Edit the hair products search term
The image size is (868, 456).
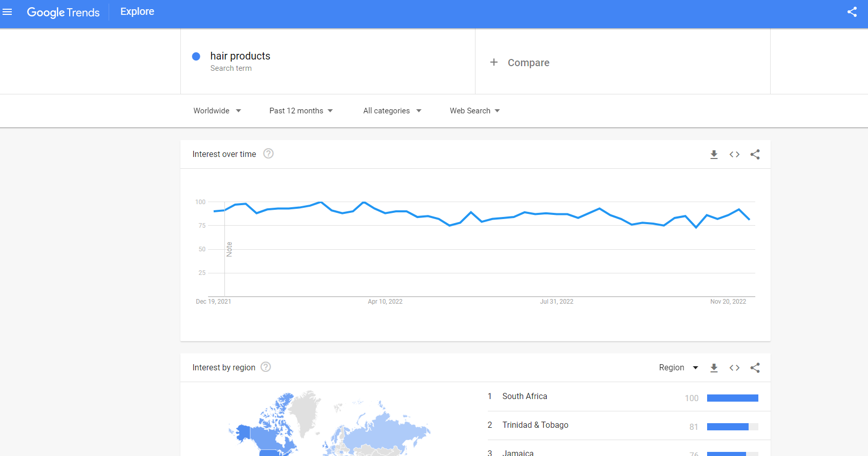[240, 56]
